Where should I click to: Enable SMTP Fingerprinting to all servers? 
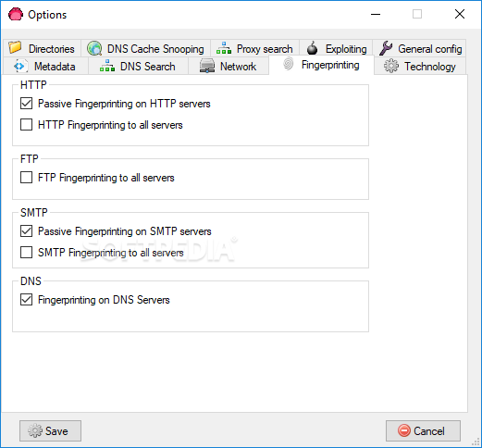coord(26,253)
